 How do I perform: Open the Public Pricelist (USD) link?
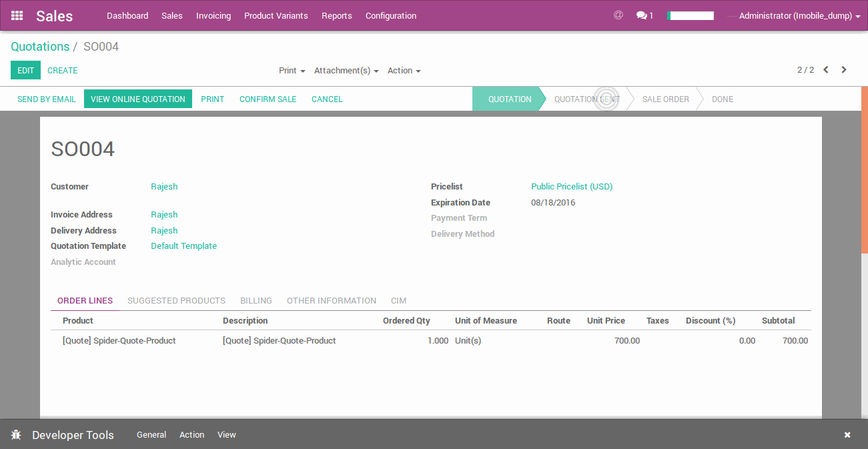coord(572,187)
